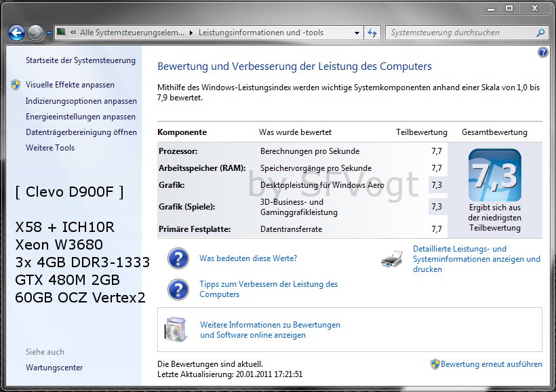This screenshot has width=556, height=392.
Task: Open address bar history dropdown arrow
Action: (x=357, y=33)
